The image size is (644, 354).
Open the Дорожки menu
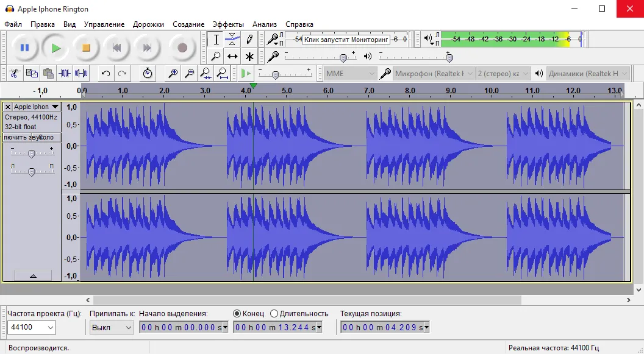149,24
